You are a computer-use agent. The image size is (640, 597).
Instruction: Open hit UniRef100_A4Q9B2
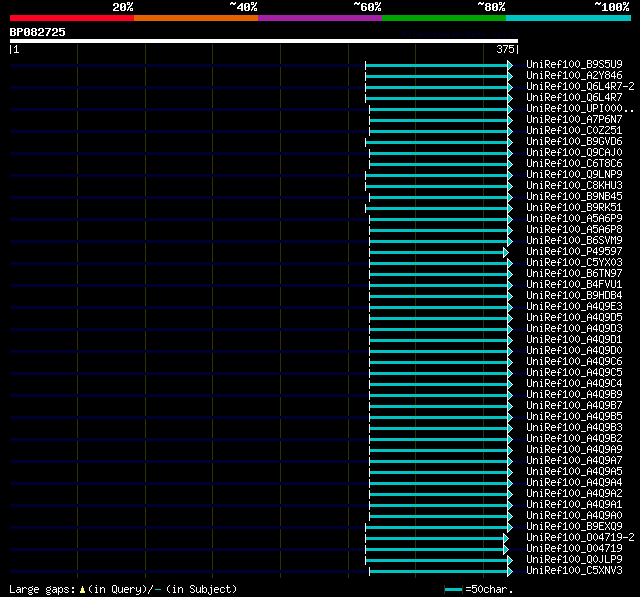pos(574,439)
